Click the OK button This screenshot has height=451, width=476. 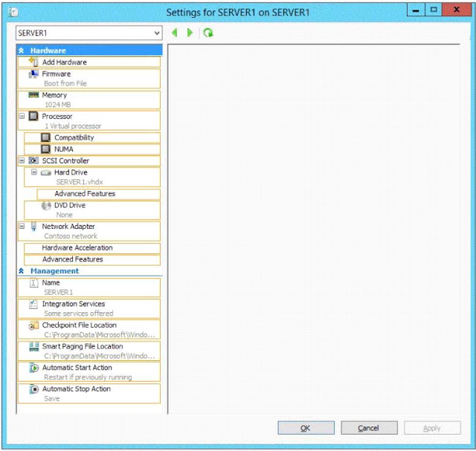(306, 428)
